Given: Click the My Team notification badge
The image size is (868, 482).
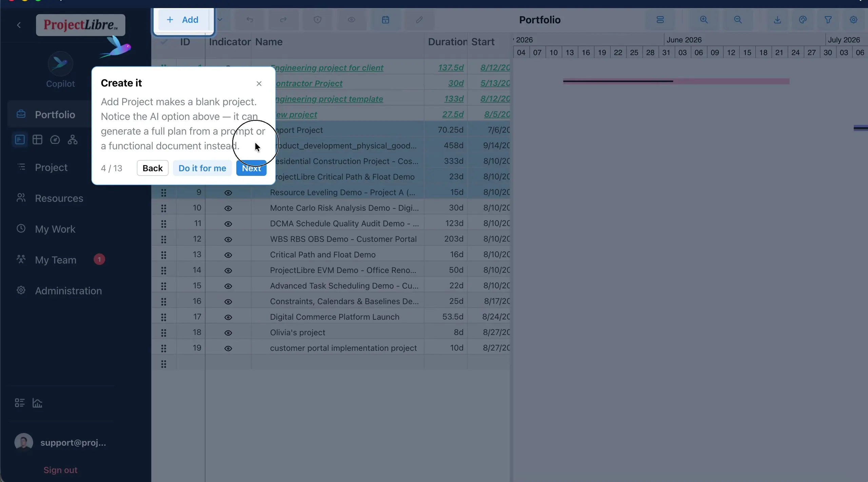Looking at the screenshot, I should coord(99,259).
